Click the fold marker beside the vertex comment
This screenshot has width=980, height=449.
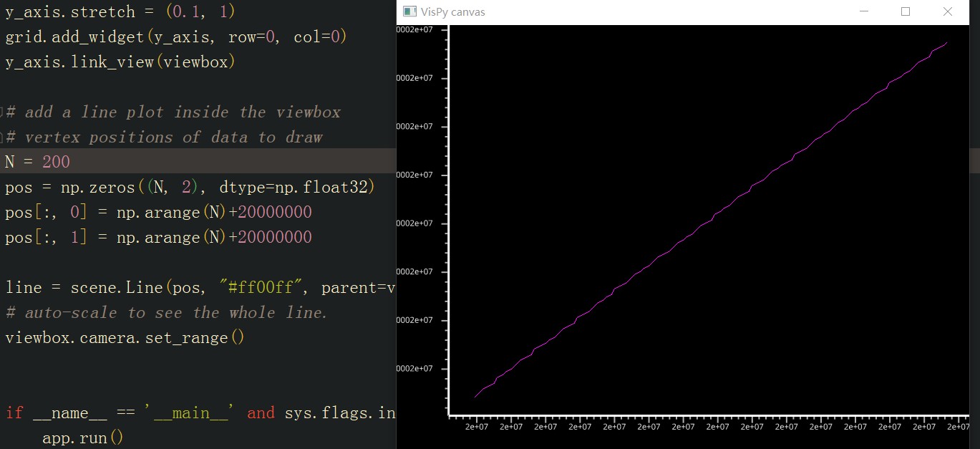tap(2, 137)
